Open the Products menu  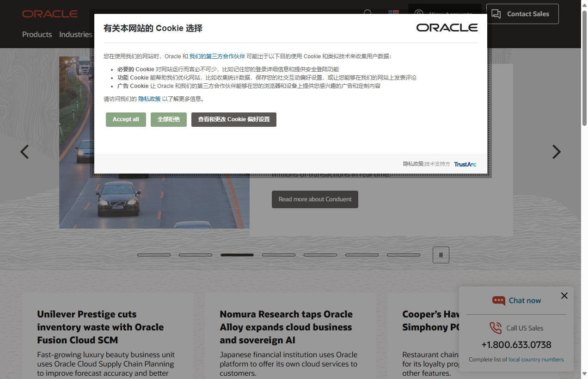(x=37, y=34)
